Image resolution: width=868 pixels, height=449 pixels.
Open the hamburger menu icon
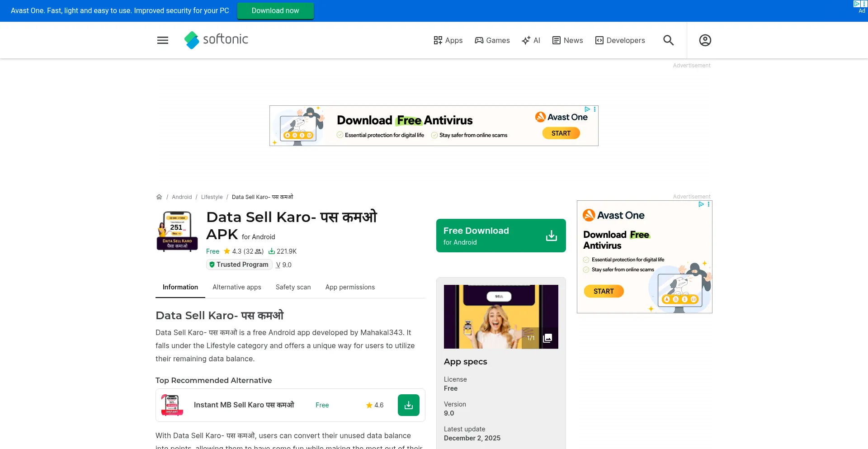point(163,40)
